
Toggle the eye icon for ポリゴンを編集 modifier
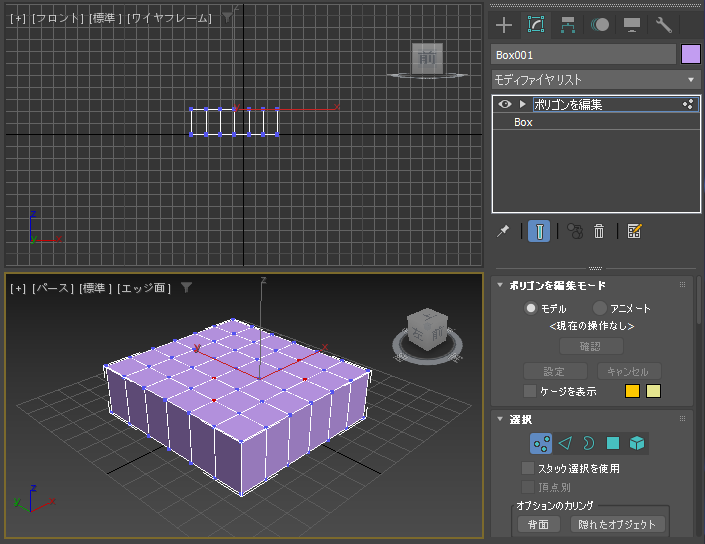[505, 104]
